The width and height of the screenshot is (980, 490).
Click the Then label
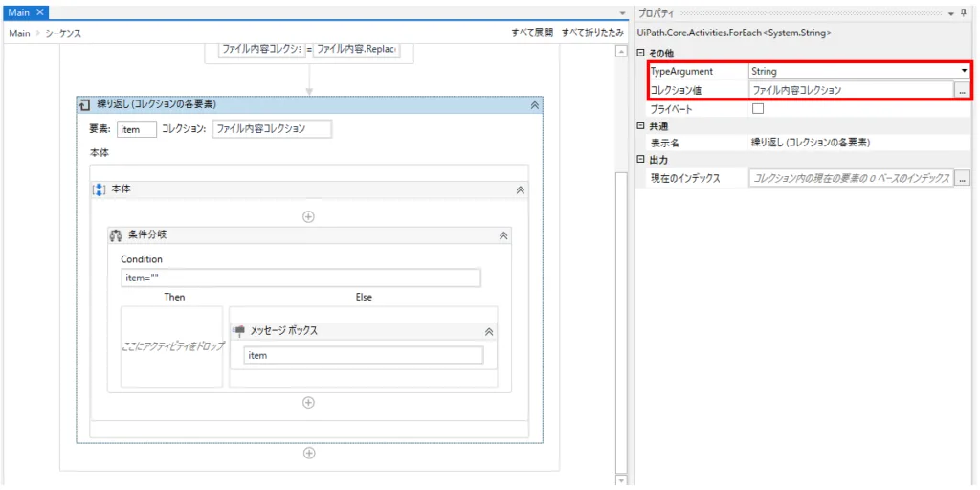pos(174,297)
